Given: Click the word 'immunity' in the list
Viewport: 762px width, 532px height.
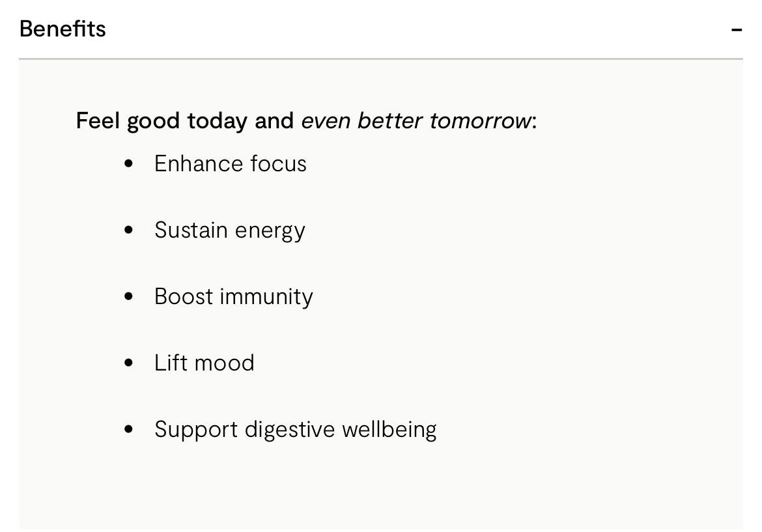Looking at the screenshot, I should point(266,297).
